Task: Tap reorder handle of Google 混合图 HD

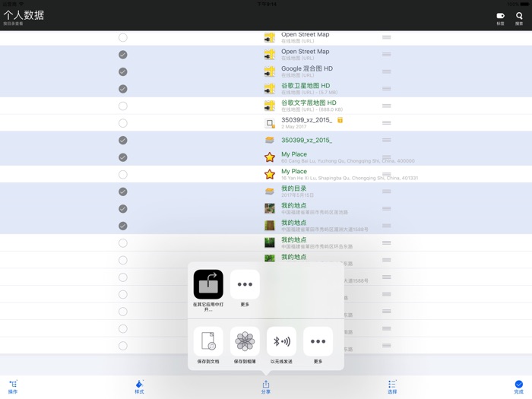Action: coord(387,71)
